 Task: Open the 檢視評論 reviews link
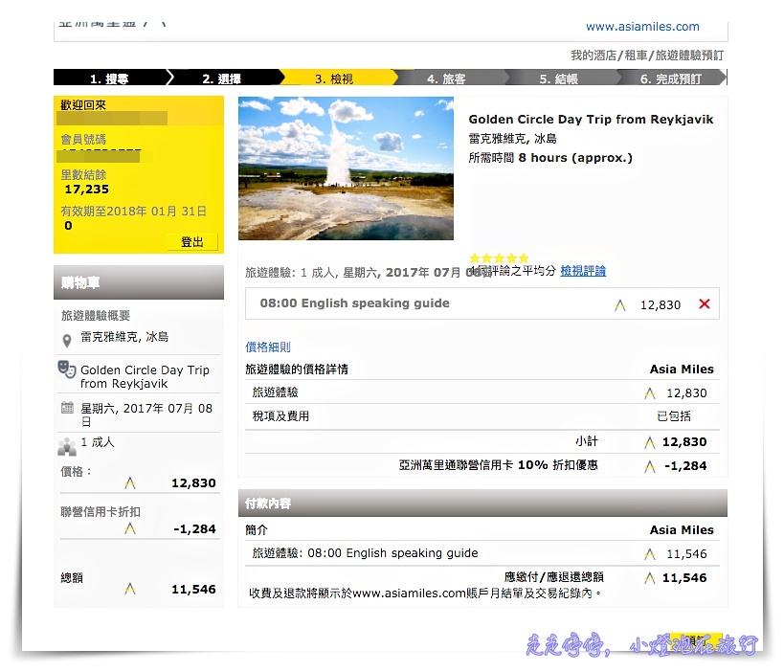[x=583, y=271]
